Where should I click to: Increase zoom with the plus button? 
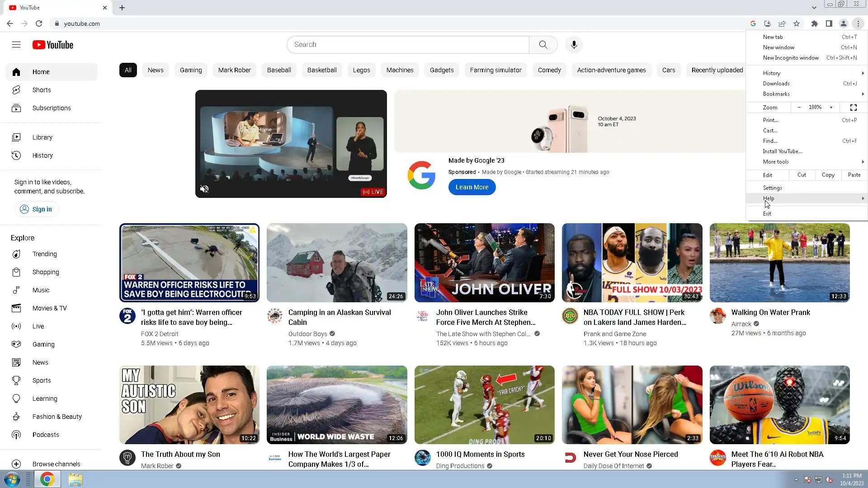[831, 108]
